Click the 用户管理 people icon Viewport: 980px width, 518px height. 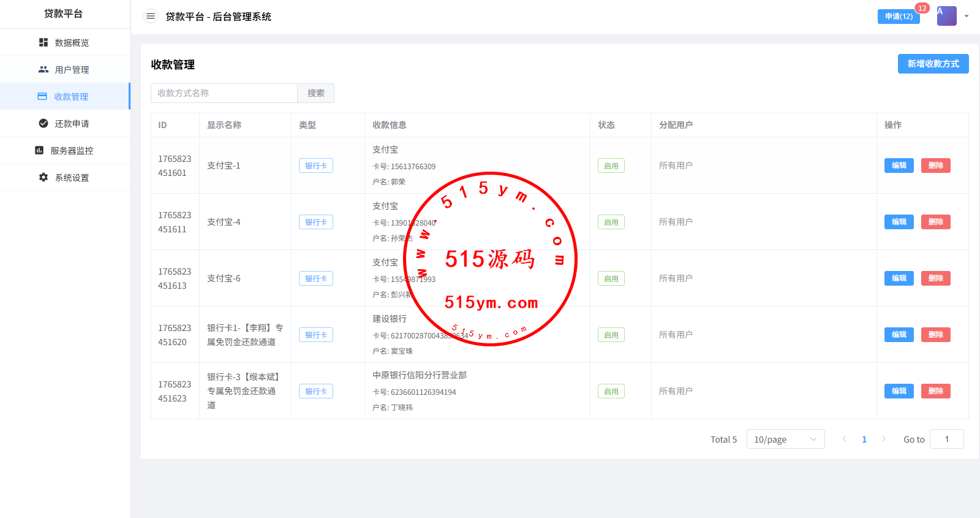pos(43,69)
